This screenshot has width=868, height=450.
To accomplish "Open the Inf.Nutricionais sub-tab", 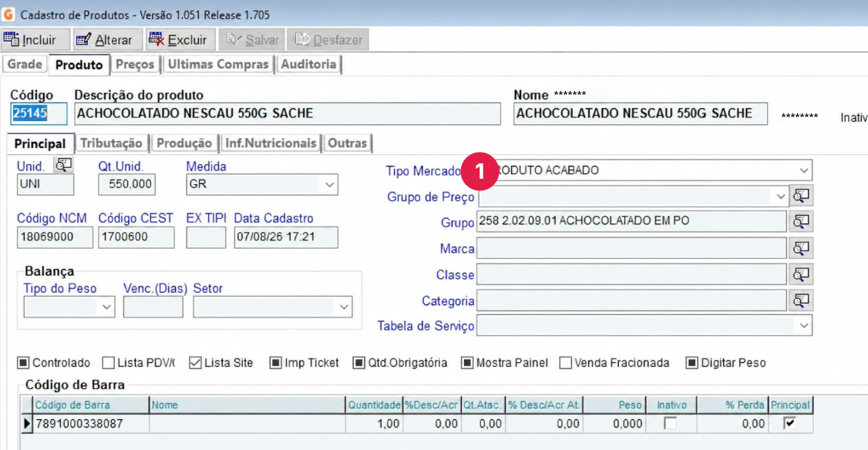I will tap(271, 143).
